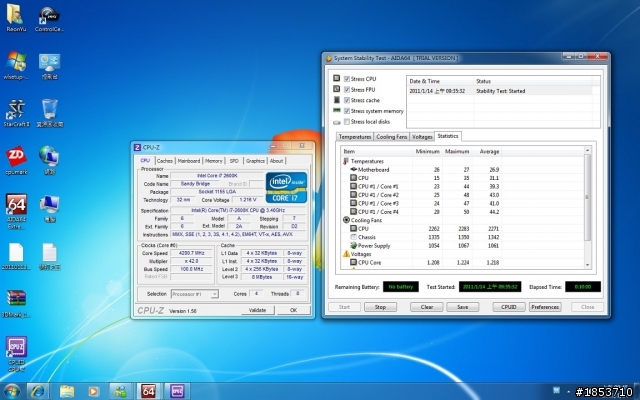
Task: Click the Windows Start button
Action: [x=11, y=391]
